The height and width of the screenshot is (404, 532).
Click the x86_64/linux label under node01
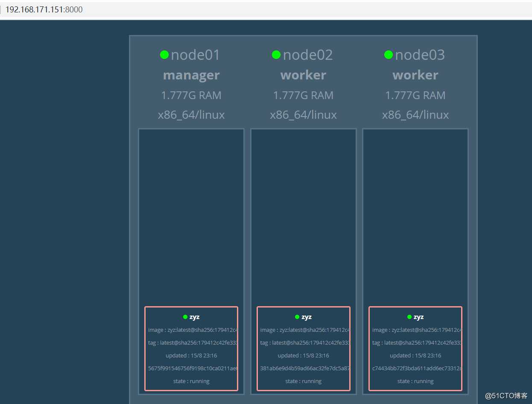click(191, 115)
